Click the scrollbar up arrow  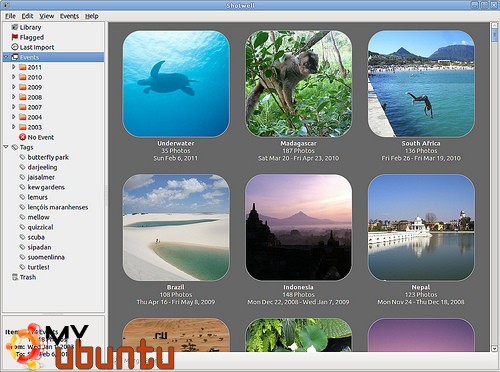pyautogui.click(x=494, y=25)
